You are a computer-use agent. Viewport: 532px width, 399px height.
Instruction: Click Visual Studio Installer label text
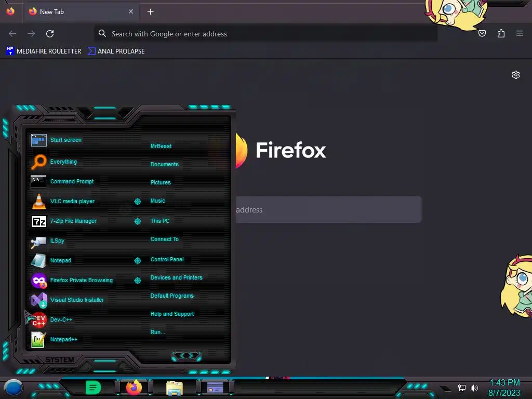coord(77,300)
